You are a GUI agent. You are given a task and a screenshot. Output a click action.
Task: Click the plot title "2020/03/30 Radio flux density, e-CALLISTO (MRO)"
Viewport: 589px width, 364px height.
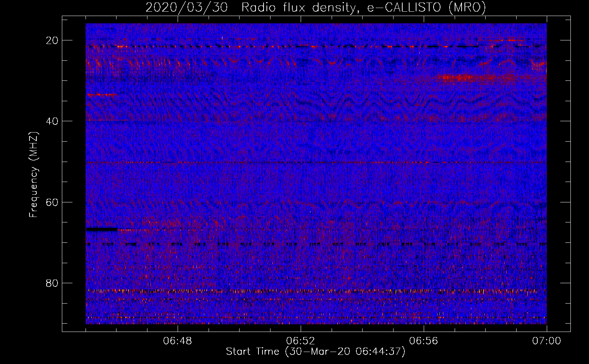(316, 7)
